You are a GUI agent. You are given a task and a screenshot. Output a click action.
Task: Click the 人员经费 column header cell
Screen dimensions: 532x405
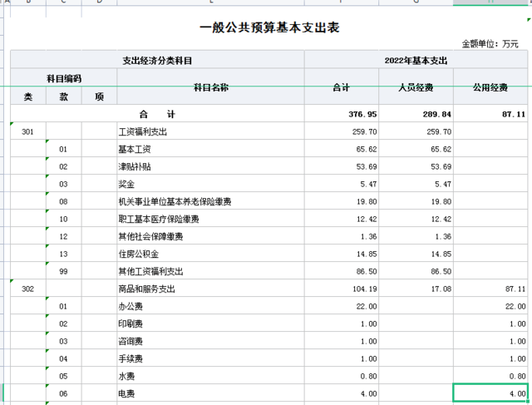[416, 86]
